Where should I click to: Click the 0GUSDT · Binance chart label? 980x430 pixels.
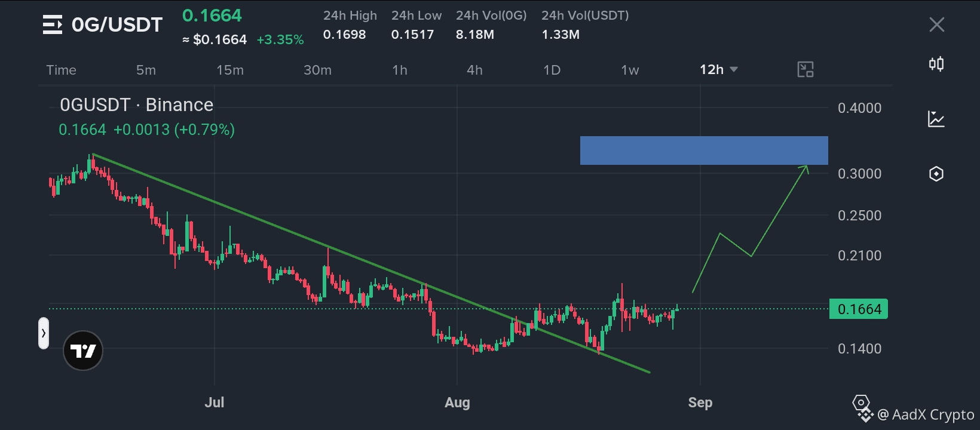click(137, 105)
